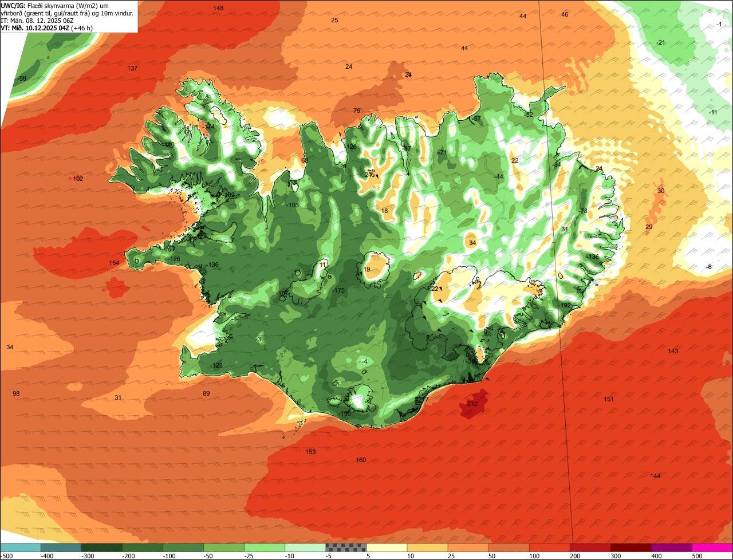The height and width of the screenshot is (560, 733).
Task: Click the map value -84
Action: click(556, 164)
